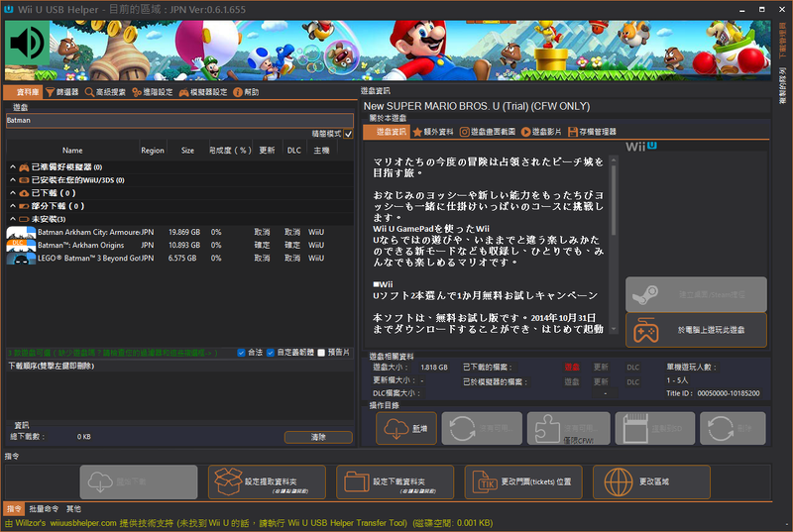The height and width of the screenshot is (532, 793).
Task: Collapse the 已安裝在您的WiiU/3DS (0) group
Action: (x=13, y=180)
